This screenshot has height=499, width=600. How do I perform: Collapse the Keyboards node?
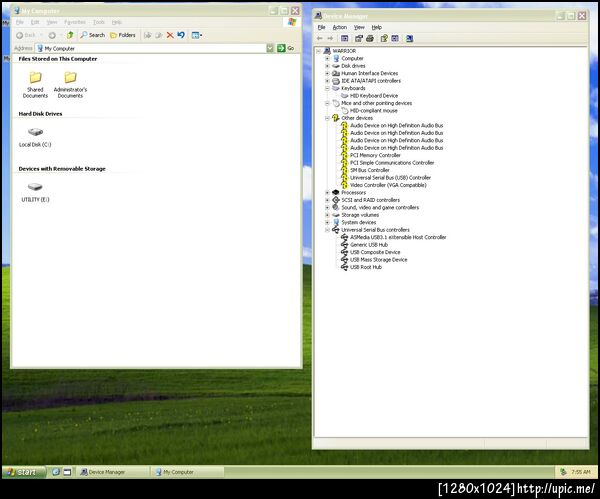pos(327,88)
